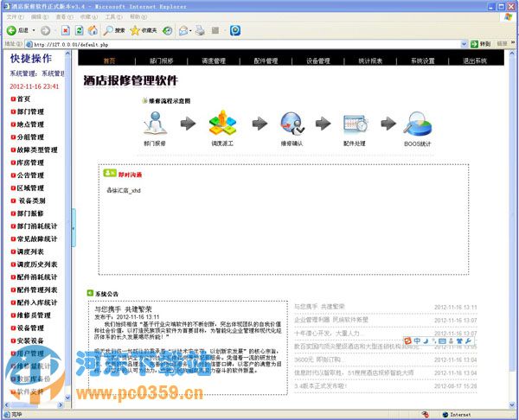Click the Mail envelope toolbar icon
Screen dimensions: 519x420
(183, 31)
